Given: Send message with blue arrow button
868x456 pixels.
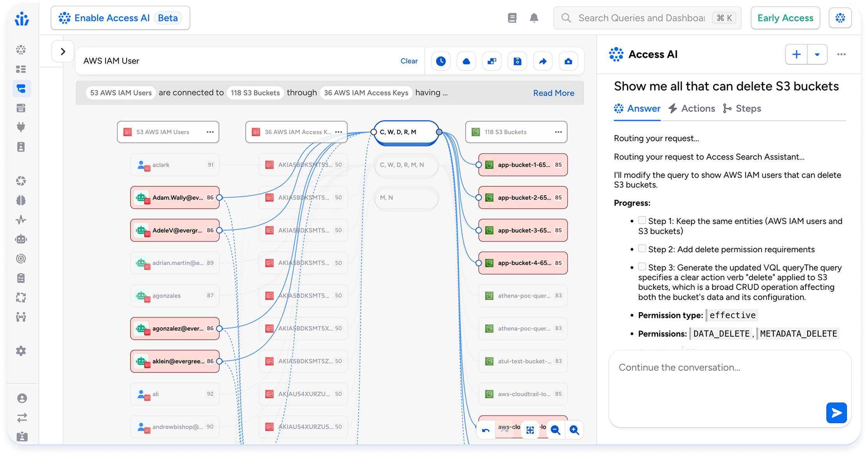Looking at the screenshot, I should coord(836,413).
